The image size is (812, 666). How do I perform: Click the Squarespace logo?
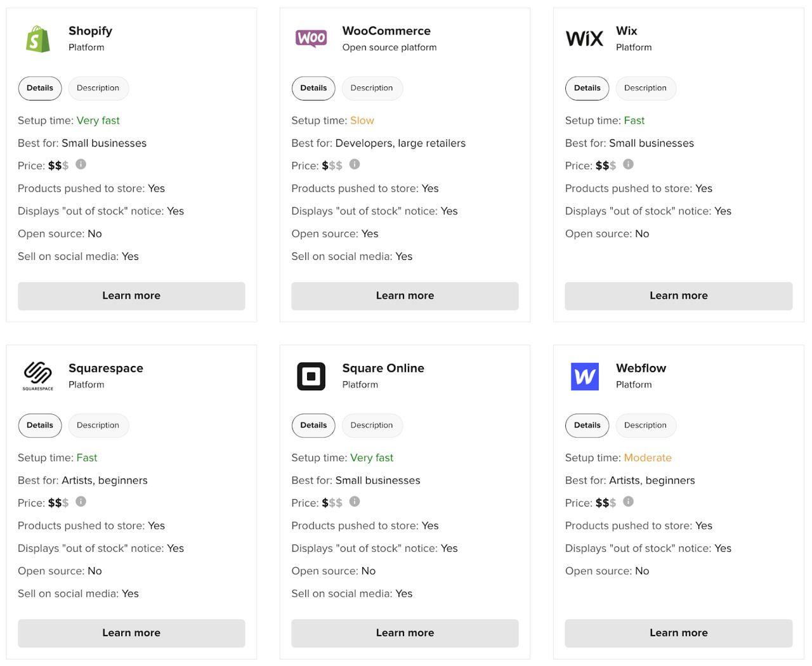click(x=38, y=375)
